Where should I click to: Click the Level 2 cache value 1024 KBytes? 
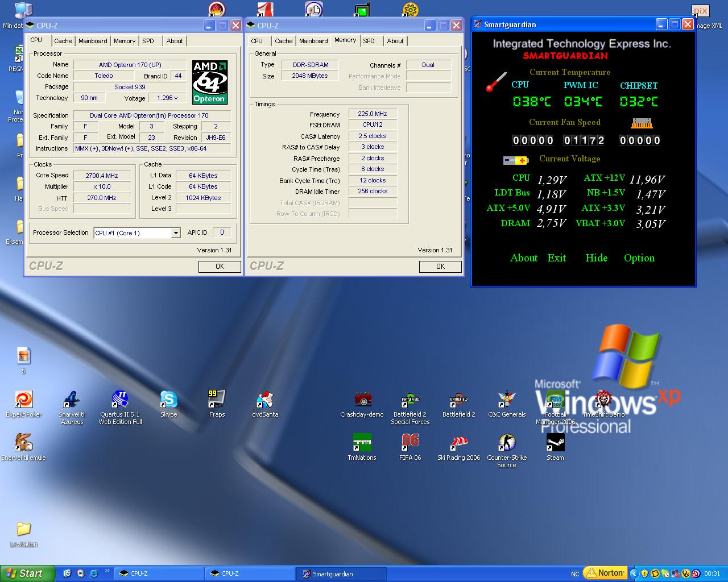(203, 198)
